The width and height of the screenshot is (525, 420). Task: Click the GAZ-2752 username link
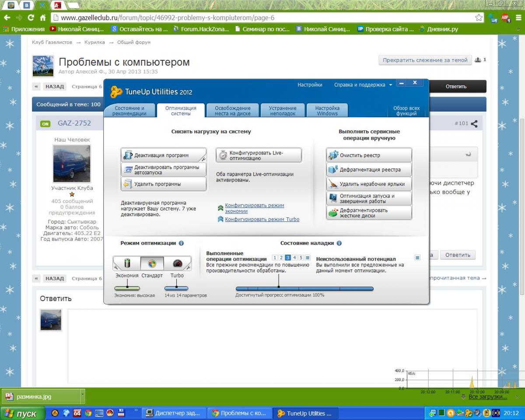pyautogui.click(x=74, y=123)
